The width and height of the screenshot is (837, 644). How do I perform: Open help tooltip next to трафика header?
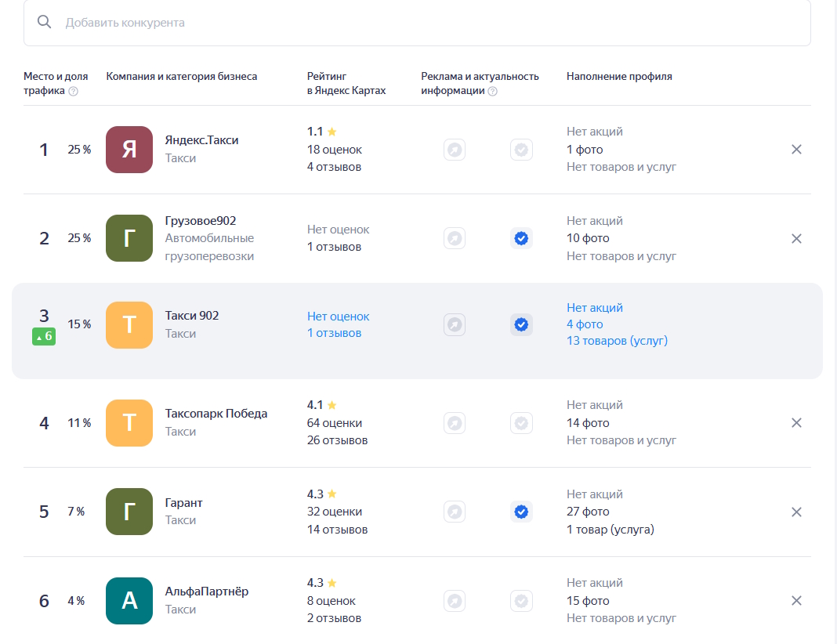74,91
